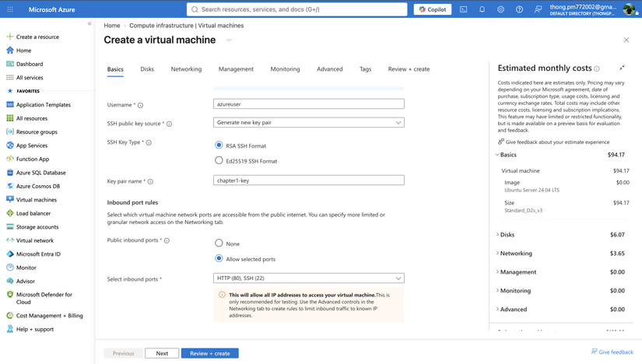Click the account avatar picture

coord(629,9)
